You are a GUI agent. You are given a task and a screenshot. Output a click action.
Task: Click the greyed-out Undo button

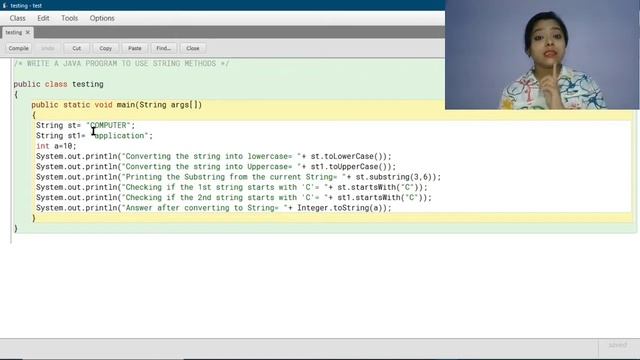47,48
